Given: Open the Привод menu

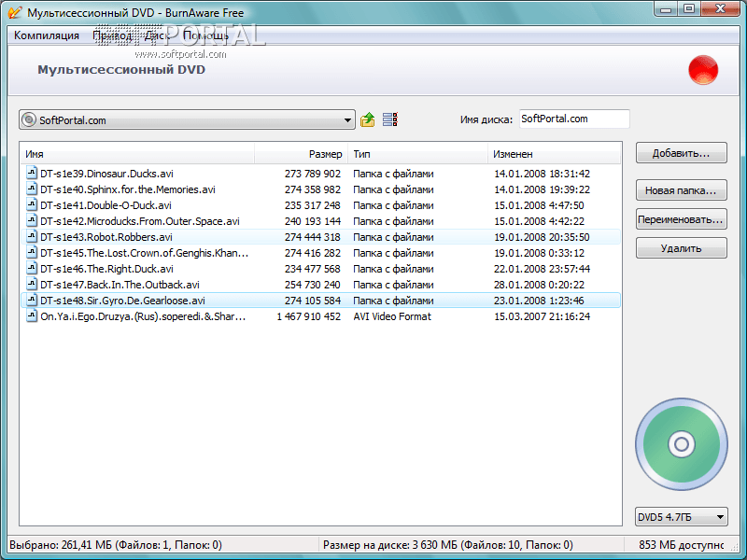Looking at the screenshot, I should tap(112, 35).
